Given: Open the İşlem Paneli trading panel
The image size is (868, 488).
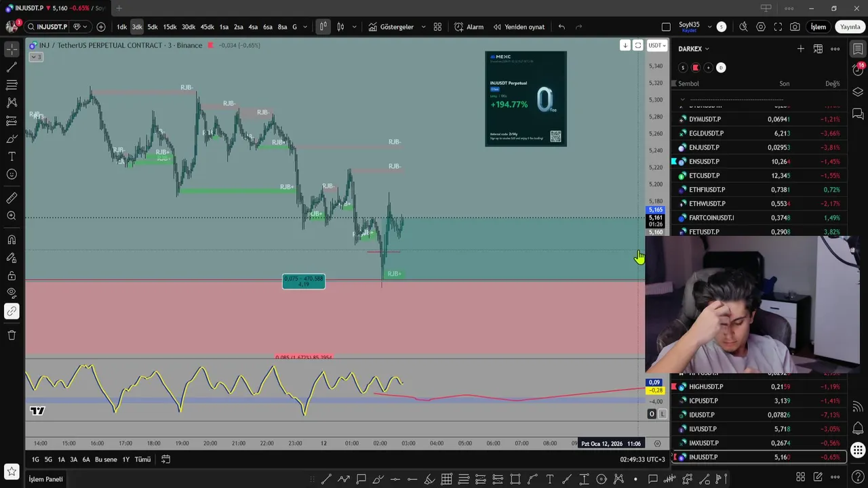Looking at the screenshot, I should 45,479.
